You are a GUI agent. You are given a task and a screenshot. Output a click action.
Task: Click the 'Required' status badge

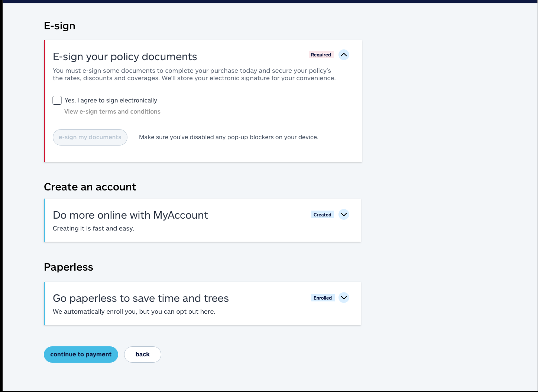pos(321,55)
